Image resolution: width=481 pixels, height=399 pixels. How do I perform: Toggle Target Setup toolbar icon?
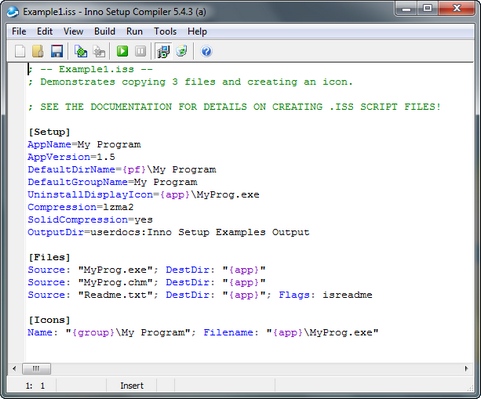[x=163, y=51]
